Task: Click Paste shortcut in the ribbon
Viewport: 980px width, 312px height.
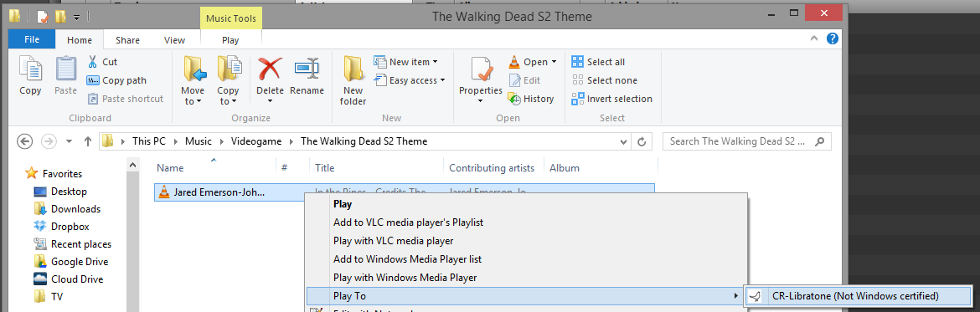Action: point(125,99)
